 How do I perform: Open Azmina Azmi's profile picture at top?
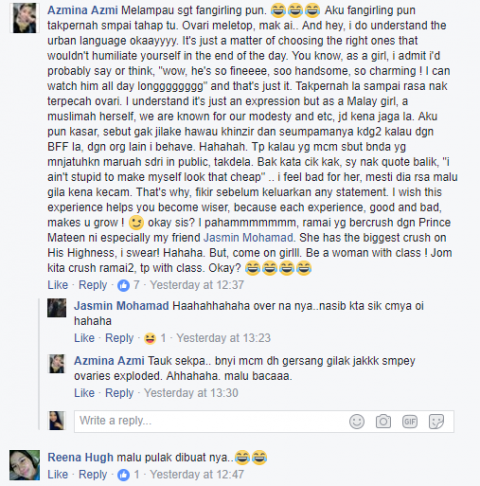(25, 18)
